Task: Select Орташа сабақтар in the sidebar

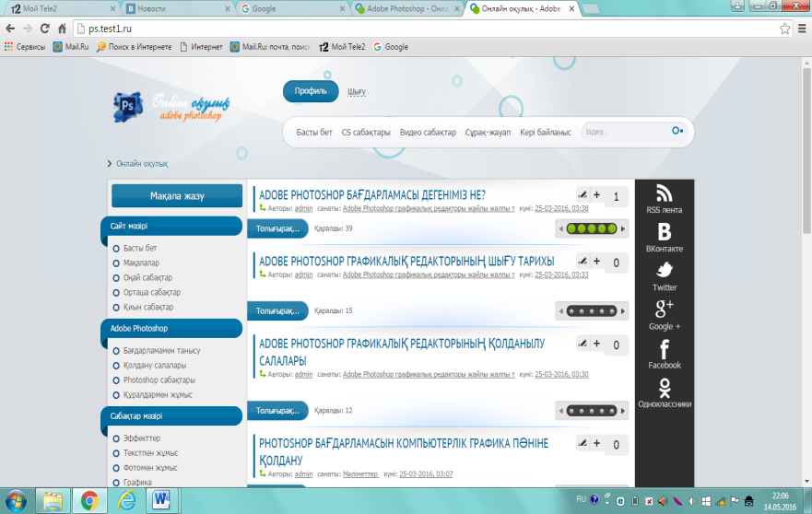Action: [152, 292]
